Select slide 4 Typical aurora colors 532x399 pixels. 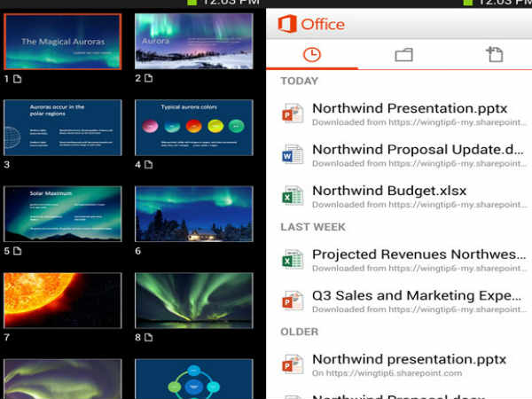point(193,128)
